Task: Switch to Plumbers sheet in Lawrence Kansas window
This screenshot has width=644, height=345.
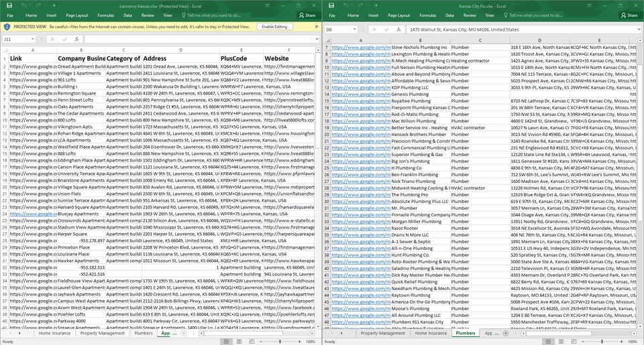Action: click(x=144, y=333)
